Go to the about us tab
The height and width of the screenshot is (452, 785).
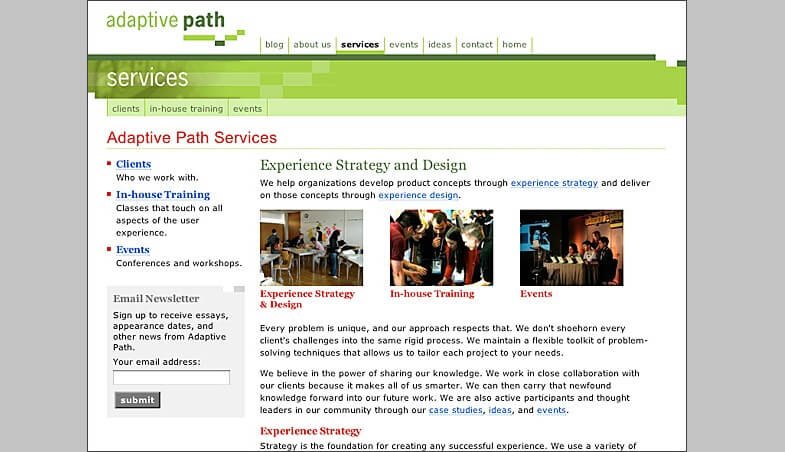[312, 45]
